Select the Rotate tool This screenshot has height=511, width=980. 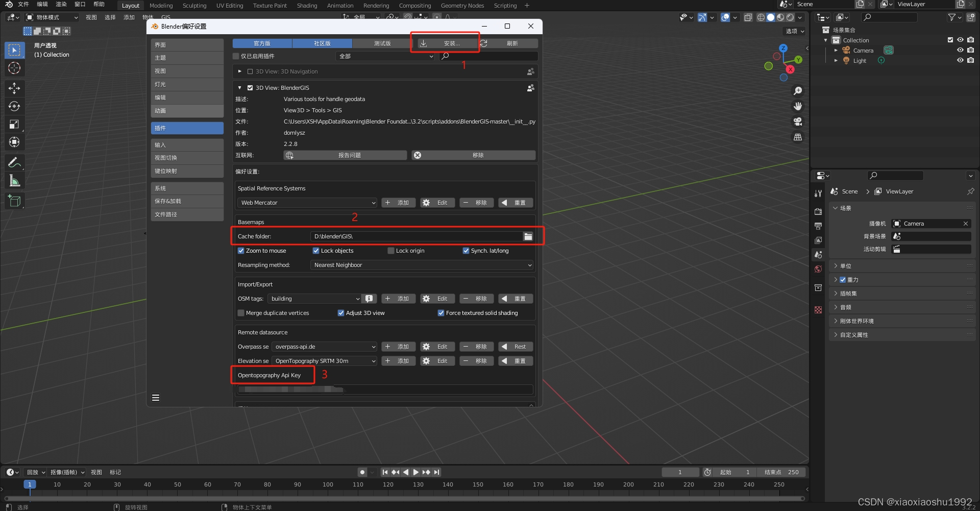click(x=14, y=106)
